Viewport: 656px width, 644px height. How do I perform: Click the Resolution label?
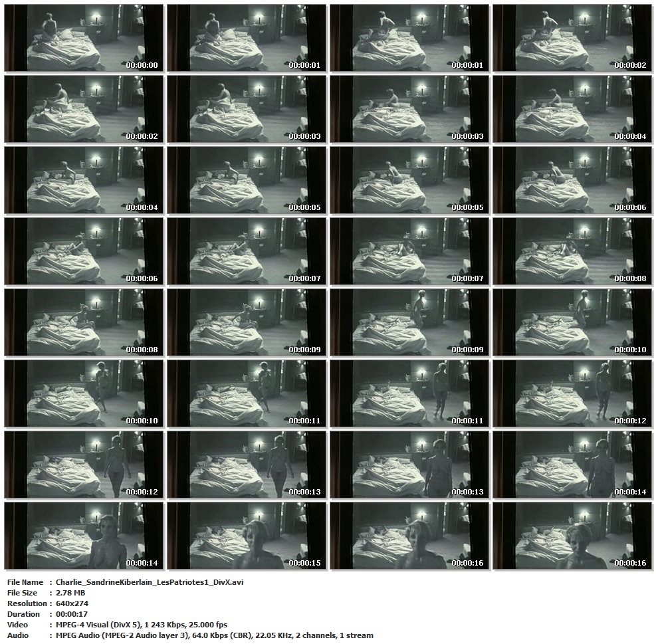tap(27, 603)
